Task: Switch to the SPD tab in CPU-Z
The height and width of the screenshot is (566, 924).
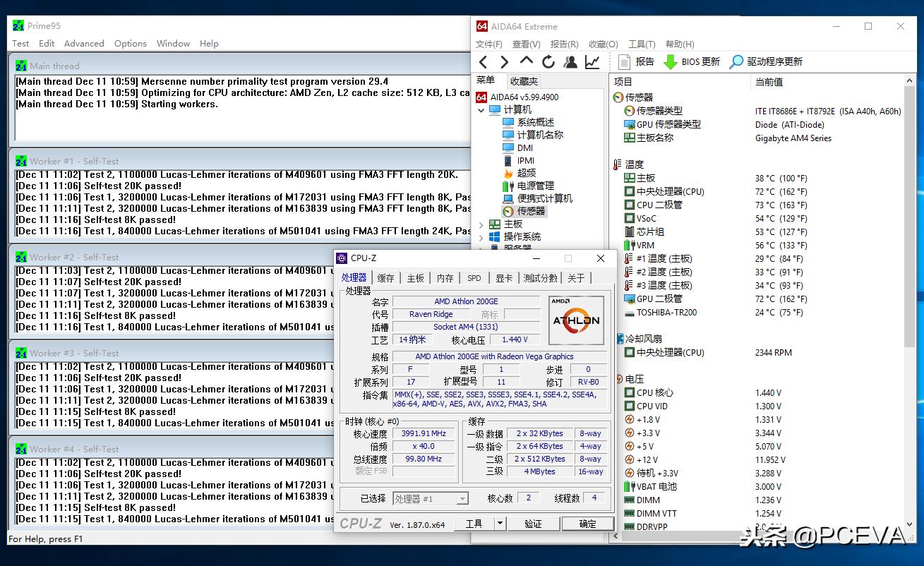Action: point(474,278)
